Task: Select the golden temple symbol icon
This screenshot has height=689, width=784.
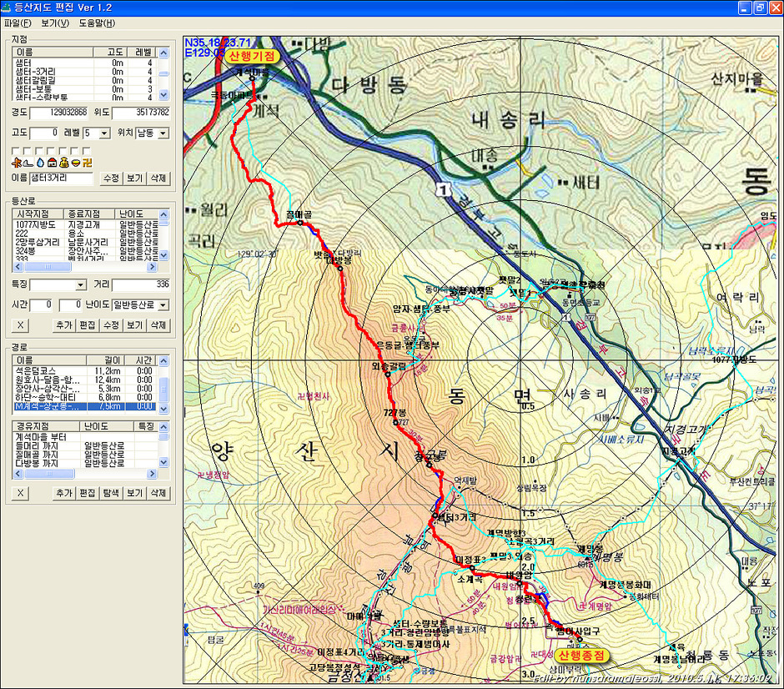Action: pos(88,163)
